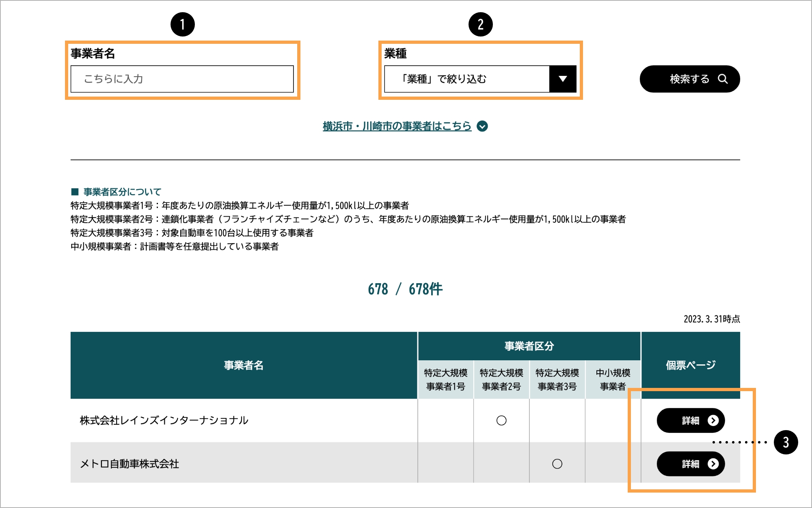Click the 中小規模事業者 description line
Image resolution: width=812 pixels, height=508 pixels.
click(175, 246)
